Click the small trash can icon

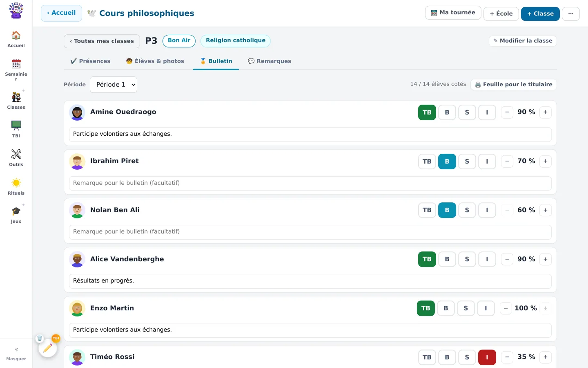coord(40,339)
